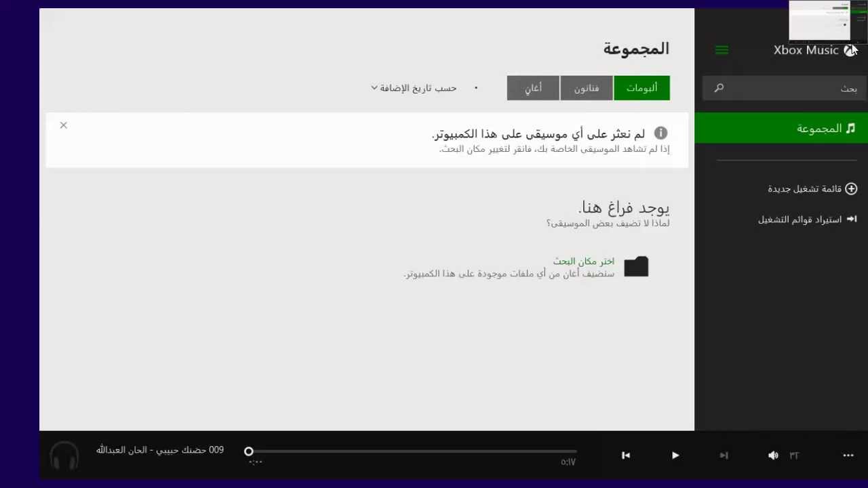Skip to the previous track button
The image size is (868, 488).
(626, 455)
